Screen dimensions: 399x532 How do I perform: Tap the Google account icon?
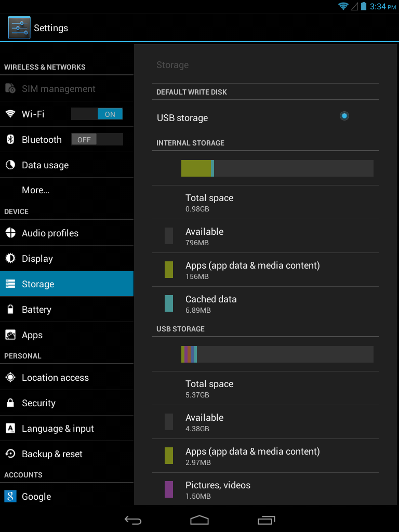10,496
